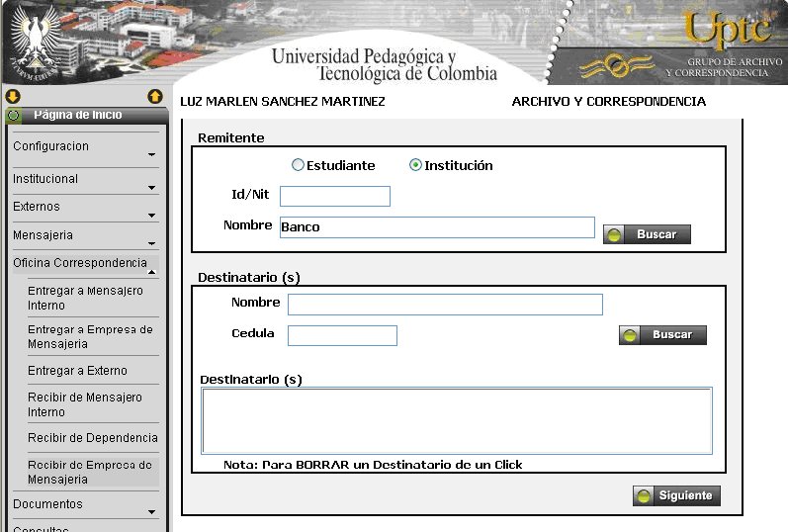Viewport: 788px width, 532px height.
Task: Click the ARCHIVO Y CORRESPONDENCIA heading
Action: point(609,102)
